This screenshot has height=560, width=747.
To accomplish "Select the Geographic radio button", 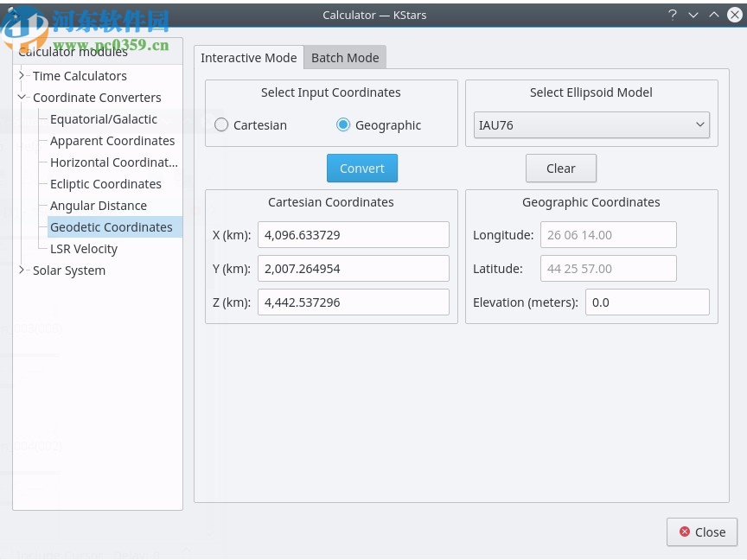I will [343, 125].
